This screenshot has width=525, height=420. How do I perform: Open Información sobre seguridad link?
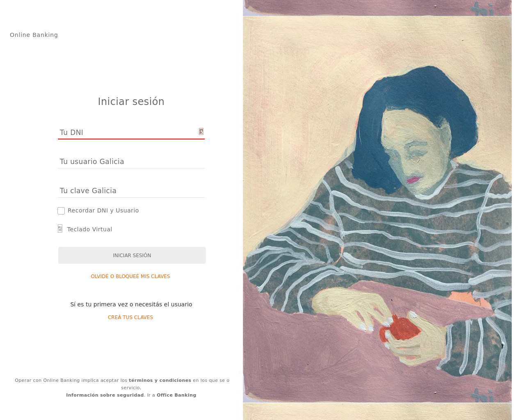(105, 395)
